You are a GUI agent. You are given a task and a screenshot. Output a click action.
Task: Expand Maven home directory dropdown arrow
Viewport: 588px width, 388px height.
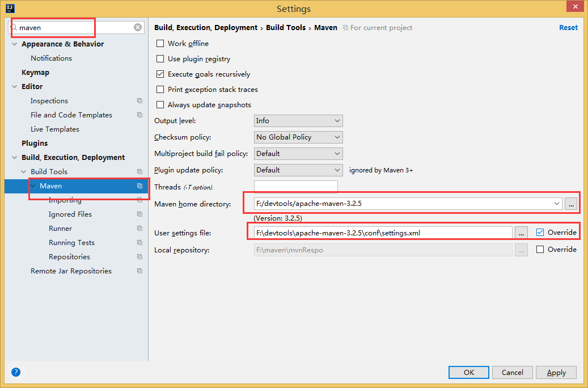556,204
